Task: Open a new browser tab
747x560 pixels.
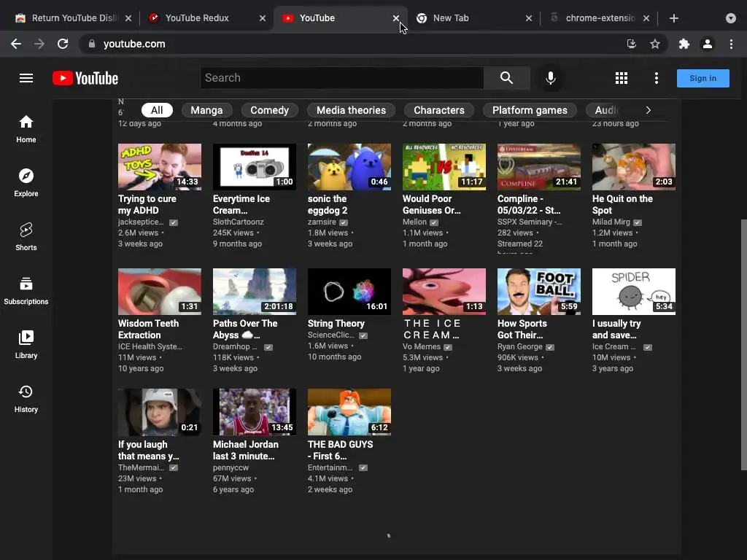Action: pos(673,18)
